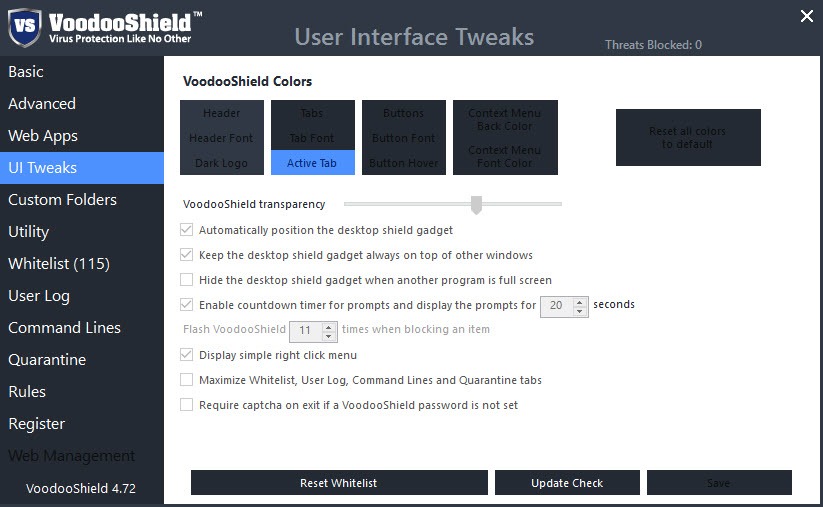This screenshot has height=507, width=823.
Task: Click the VoodooShield transparency slider handle
Action: [476, 205]
